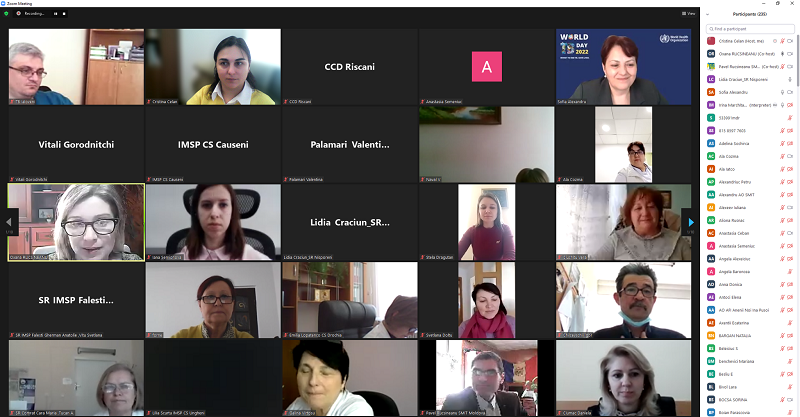Click Adelina Sochirca's muted microphone icon
This screenshot has height=417, width=800.
tap(782, 143)
